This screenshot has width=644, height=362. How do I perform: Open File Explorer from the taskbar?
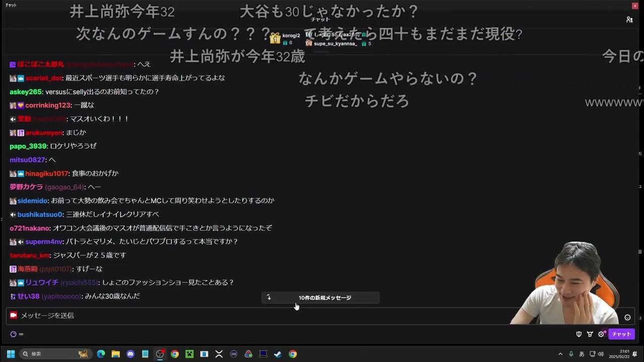click(x=116, y=354)
